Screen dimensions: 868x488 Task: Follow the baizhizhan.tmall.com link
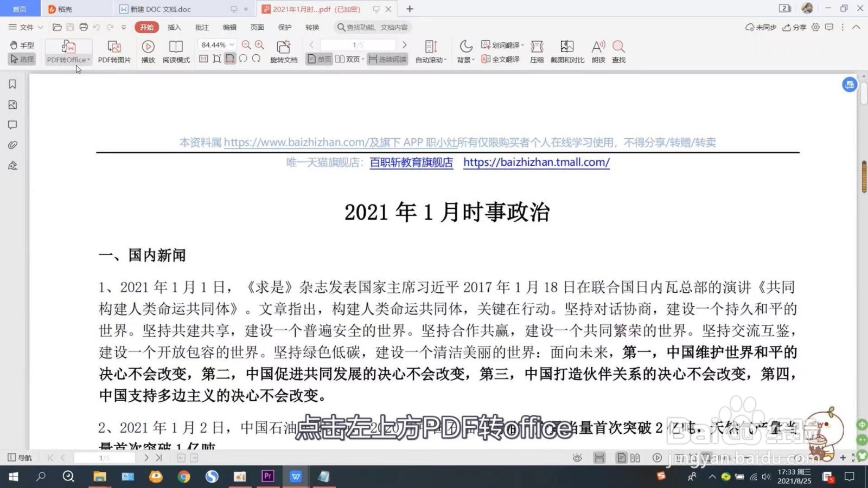(x=537, y=162)
